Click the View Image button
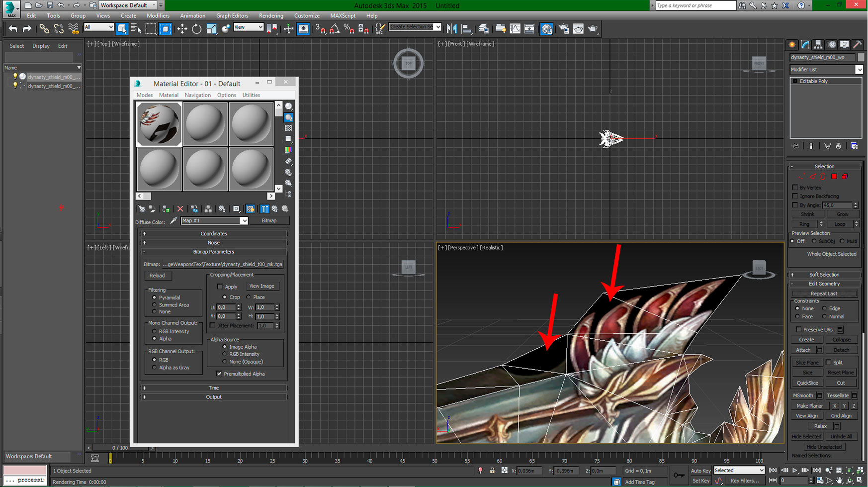 point(261,286)
